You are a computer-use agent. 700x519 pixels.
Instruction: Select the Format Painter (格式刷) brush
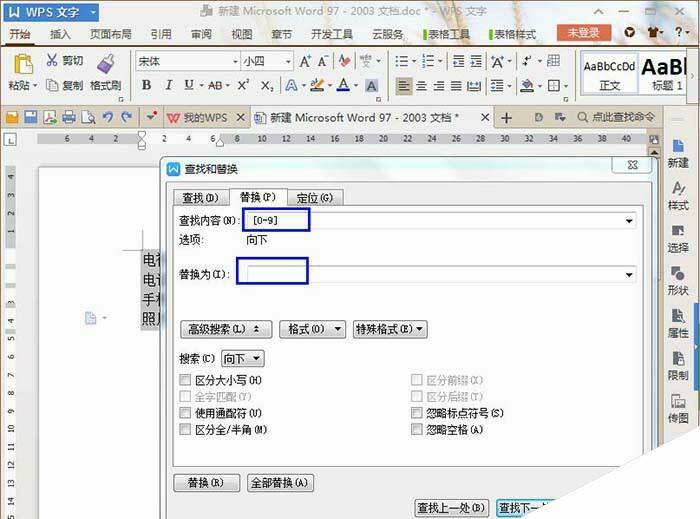click(x=106, y=64)
